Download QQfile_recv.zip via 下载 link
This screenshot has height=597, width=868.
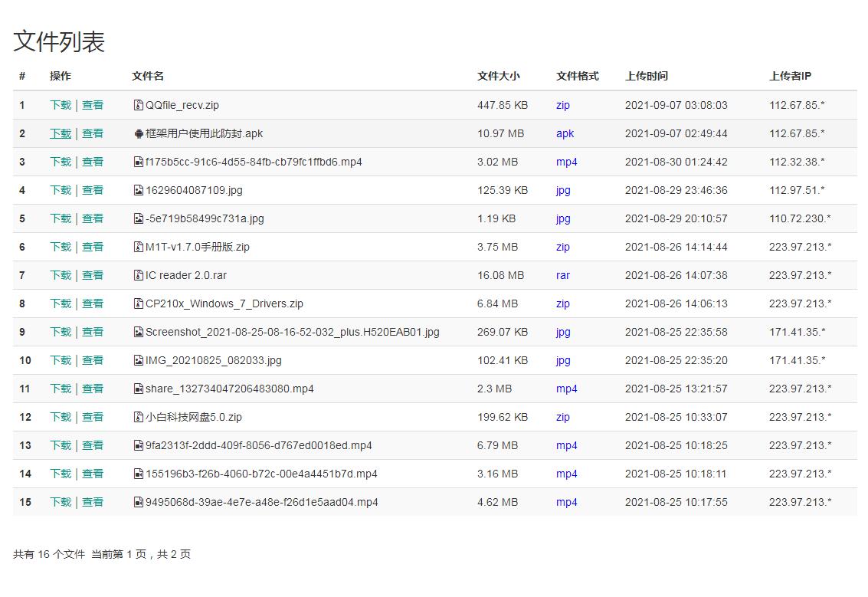click(61, 105)
